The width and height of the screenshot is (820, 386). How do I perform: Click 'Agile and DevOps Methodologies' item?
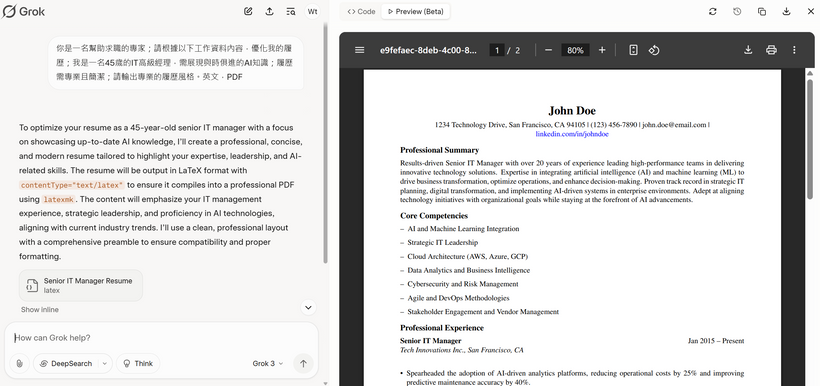click(x=458, y=298)
